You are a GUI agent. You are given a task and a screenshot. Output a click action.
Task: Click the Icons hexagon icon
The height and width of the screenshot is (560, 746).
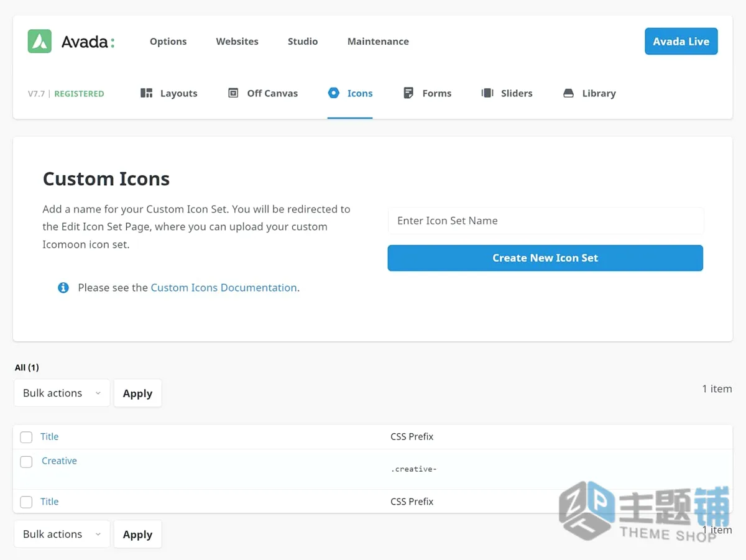point(334,93)
